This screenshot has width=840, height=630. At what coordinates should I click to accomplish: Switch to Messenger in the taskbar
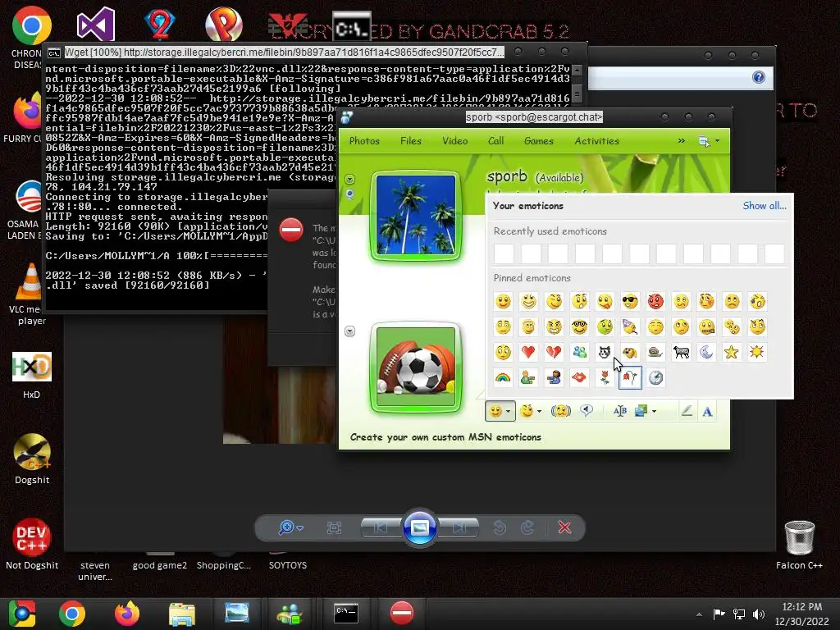(x=290, y=614)
